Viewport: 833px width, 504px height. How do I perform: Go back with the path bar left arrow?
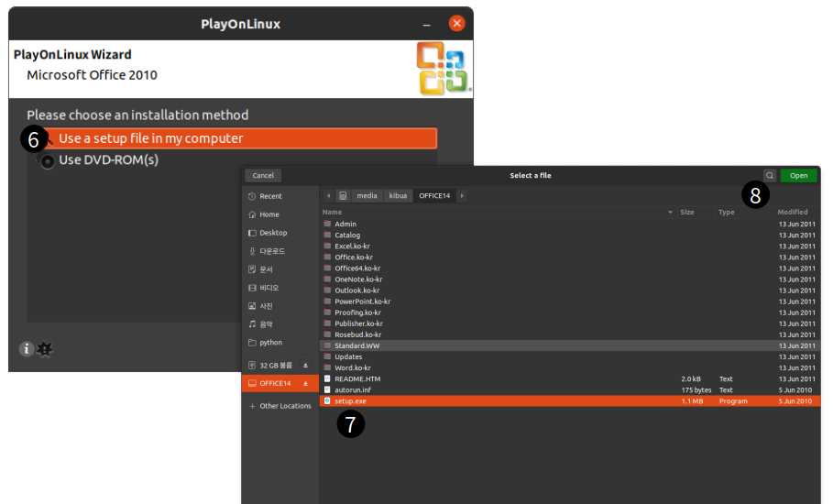click(x=328, y=196)
